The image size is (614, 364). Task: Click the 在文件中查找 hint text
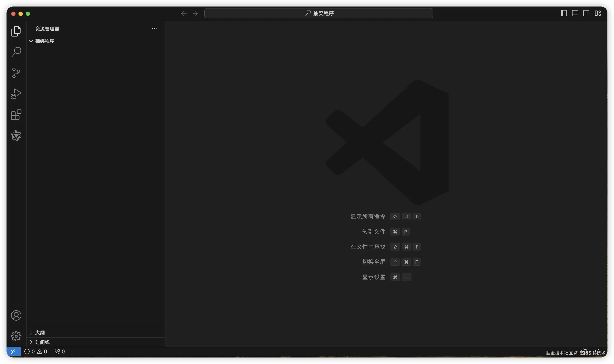coord(368,247)
